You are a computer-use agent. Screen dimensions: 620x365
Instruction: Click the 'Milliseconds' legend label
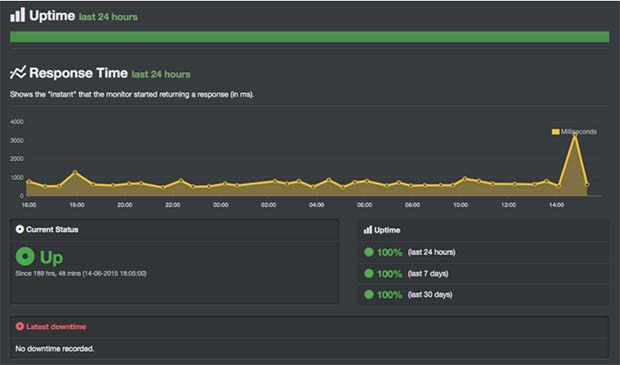click(579, 132)
